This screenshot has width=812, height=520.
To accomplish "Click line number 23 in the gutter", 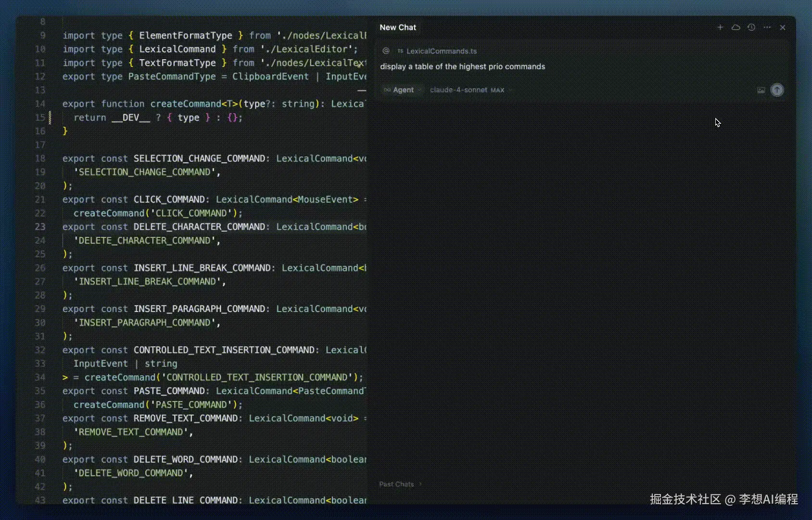I will point(40,227).
